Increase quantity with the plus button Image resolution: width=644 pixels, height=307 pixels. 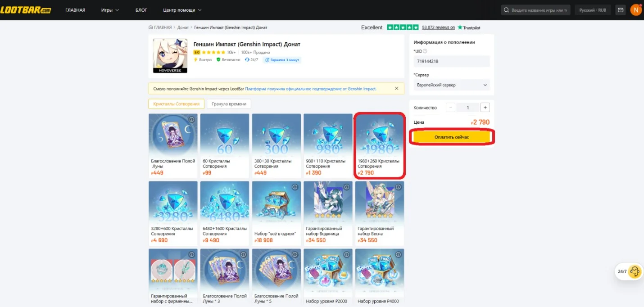(x=485, y=108)
